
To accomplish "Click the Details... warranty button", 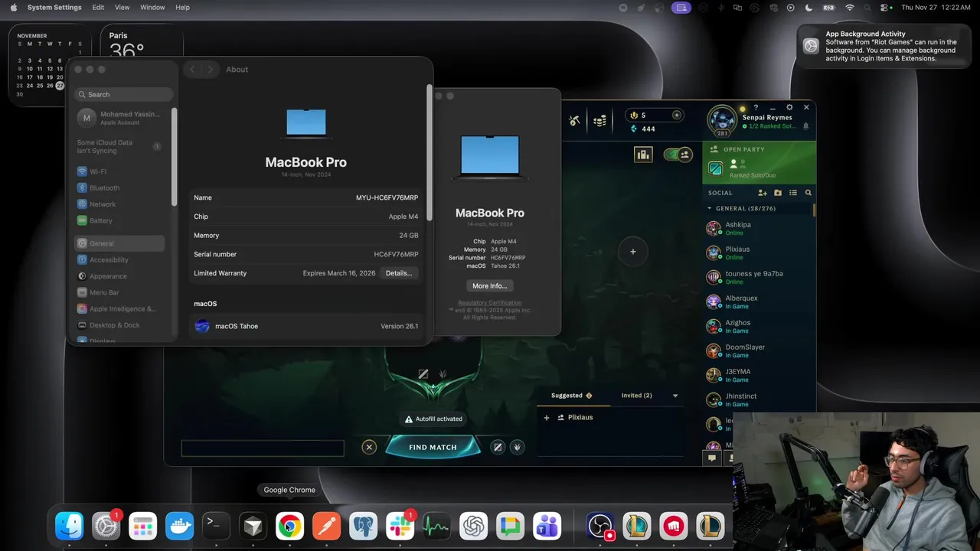I will (x=399, y=273).
